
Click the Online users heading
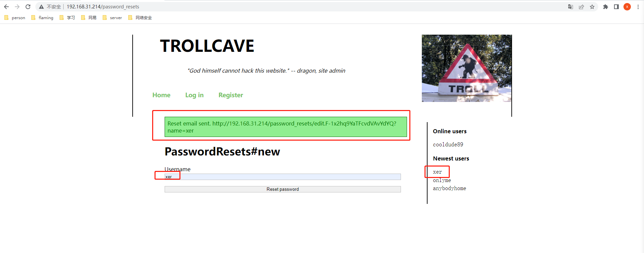(x=450, y=131)
